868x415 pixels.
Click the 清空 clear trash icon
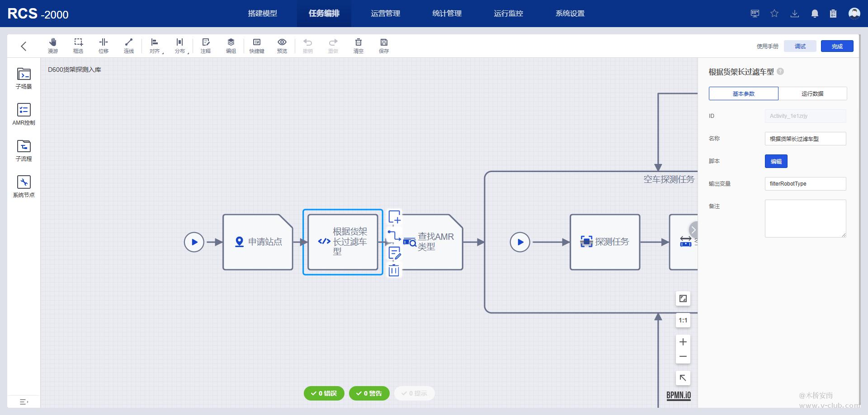pyautogui.click(x=358, y=46)
